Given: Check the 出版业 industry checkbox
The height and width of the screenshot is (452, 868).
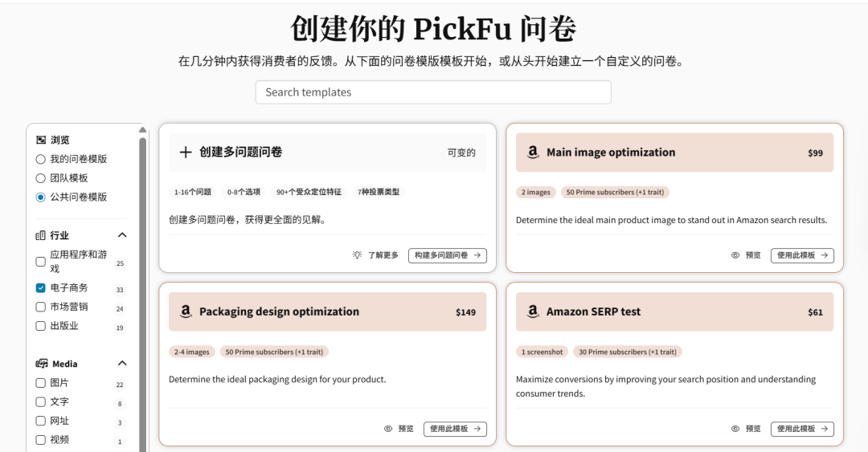Looking at the screenshot, I should click(x=40, y=326).
